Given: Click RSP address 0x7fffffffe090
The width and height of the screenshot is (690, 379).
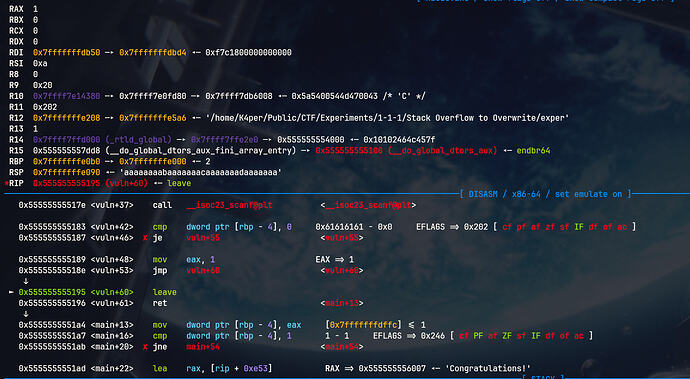Looking at the screenshot, I should 66,172.
